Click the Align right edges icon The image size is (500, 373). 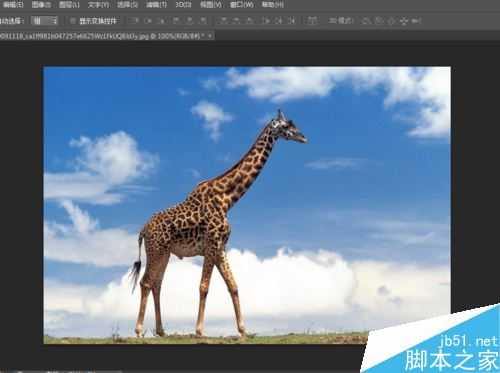coord(203,21)
